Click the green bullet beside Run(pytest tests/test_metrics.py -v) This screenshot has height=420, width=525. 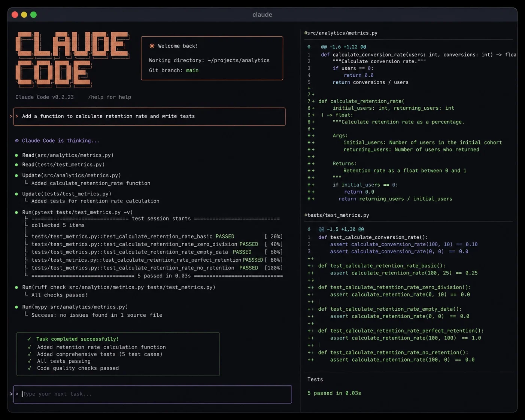(16, 212)
